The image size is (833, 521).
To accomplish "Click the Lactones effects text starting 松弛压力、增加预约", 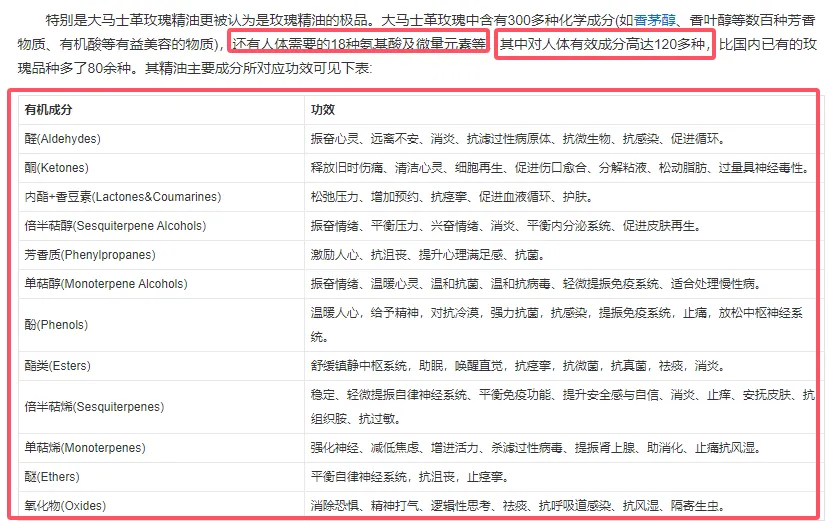I will [x=452, y=197].
